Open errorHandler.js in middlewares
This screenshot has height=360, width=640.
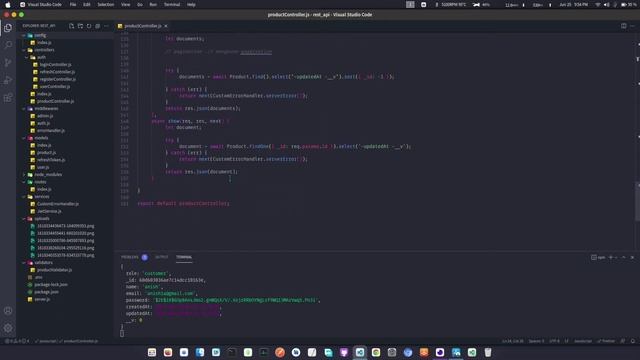[x=51, y=131]
